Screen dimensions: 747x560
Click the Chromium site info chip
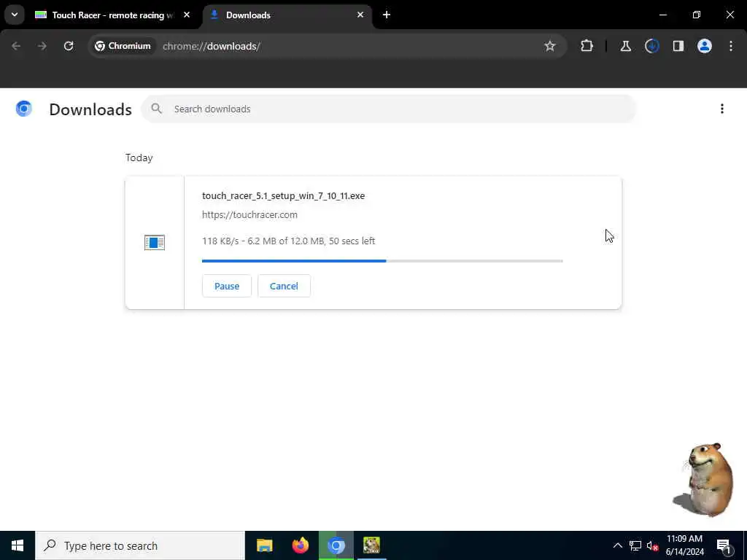point(123,46)
